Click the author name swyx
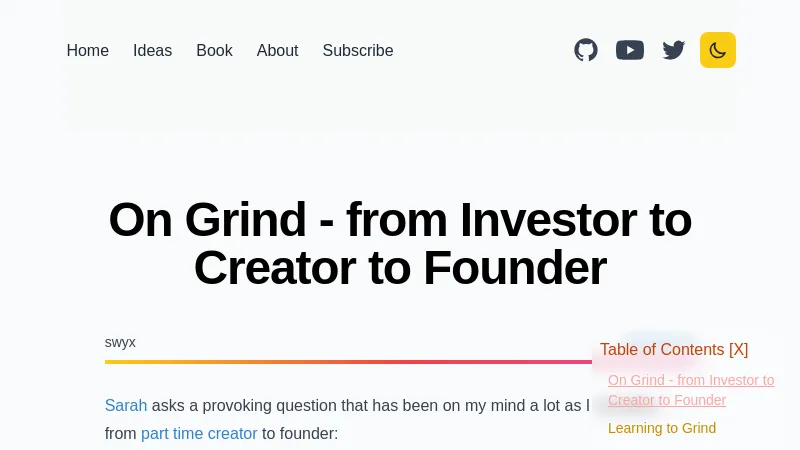Image resolution: width=800 pixels, height=450 pixels. 120,342
